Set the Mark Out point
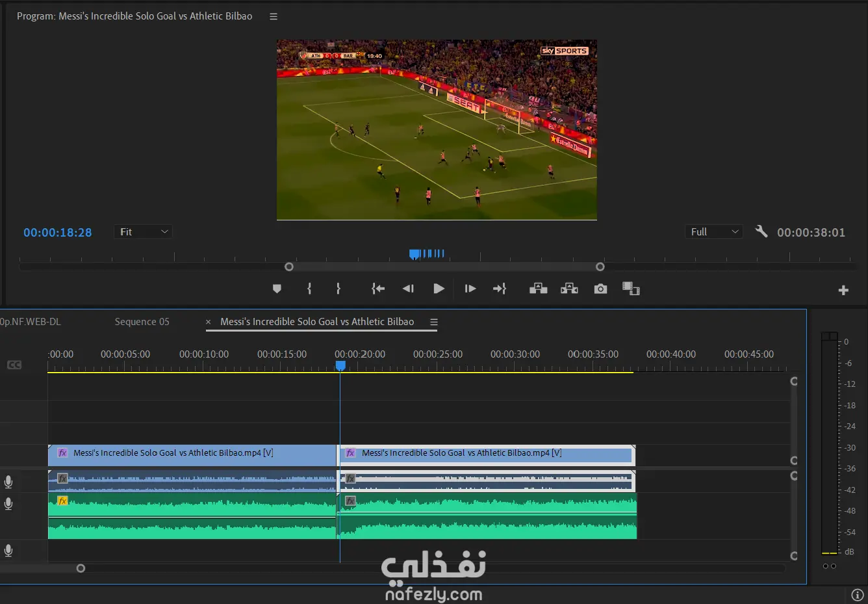 [x=338, y=289]
